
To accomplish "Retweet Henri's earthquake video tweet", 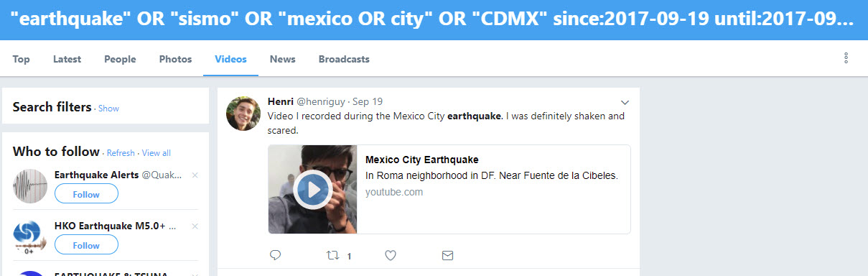I will (332, 255).
